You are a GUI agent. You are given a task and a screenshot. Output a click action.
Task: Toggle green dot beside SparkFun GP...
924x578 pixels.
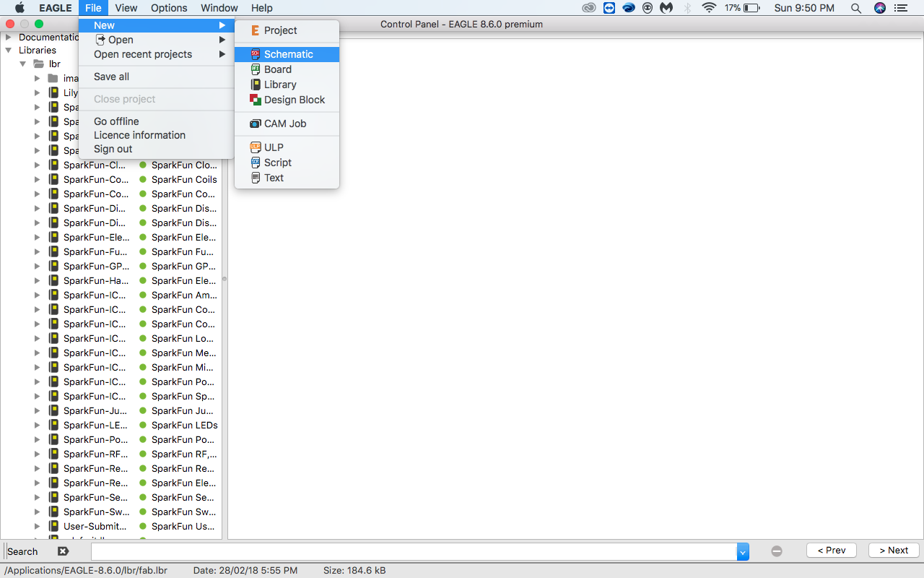coord(143,266)
